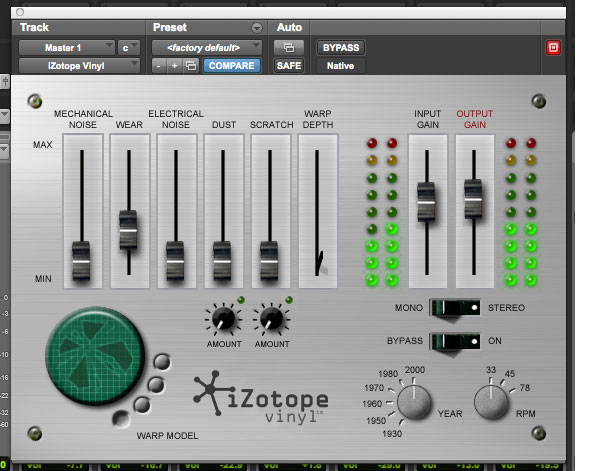Open the iZotope Vinyl plugin selector
This screenshot has height=471, width=600.
point(79,66)
